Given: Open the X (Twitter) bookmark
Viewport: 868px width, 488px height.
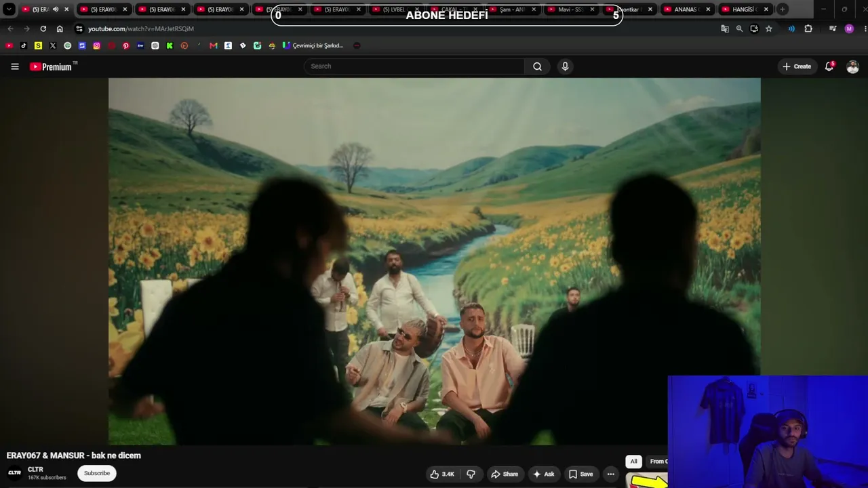Looking at the screenshot, I should [53, 45].
